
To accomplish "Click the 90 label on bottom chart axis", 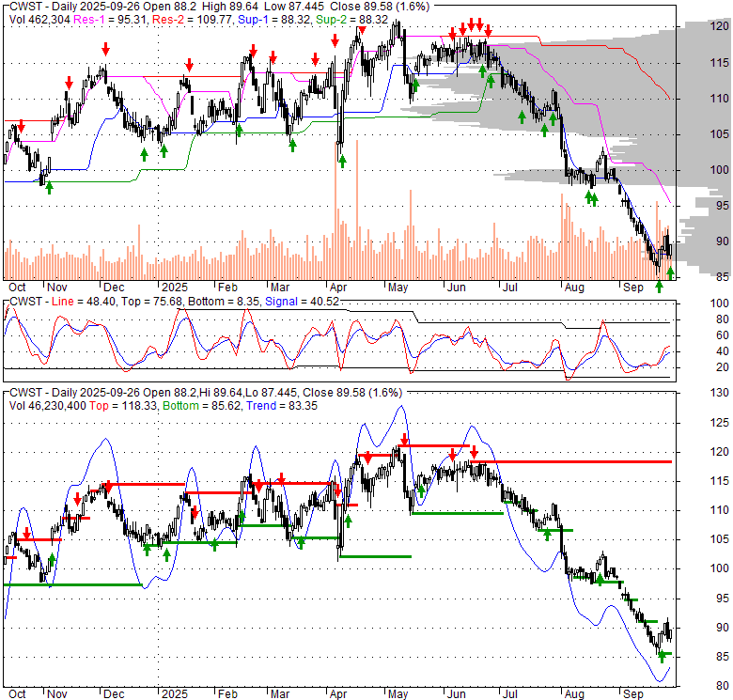I will click(723, 628).
